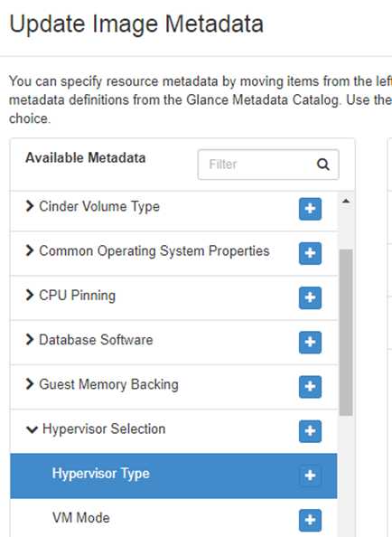Viewport: 392px width, 537px height.
Task: Click the Filter input field
Action: [268, 165]
